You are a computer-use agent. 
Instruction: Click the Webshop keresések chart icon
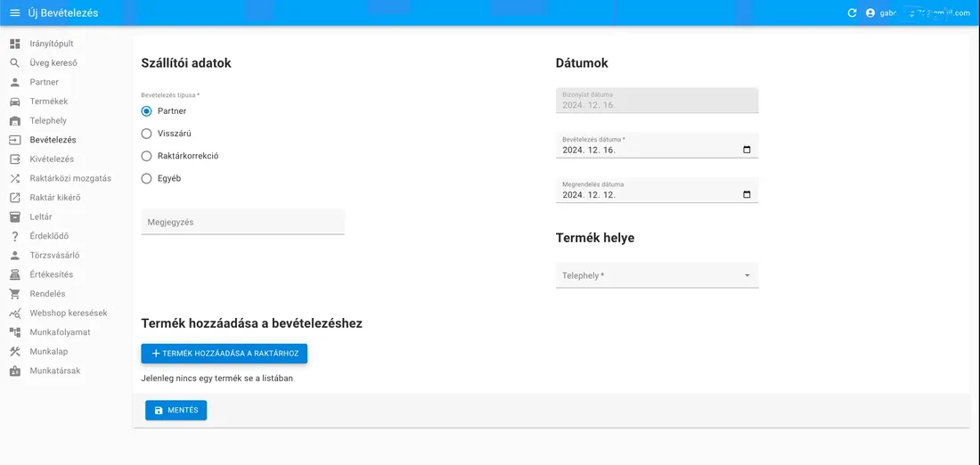15,314
